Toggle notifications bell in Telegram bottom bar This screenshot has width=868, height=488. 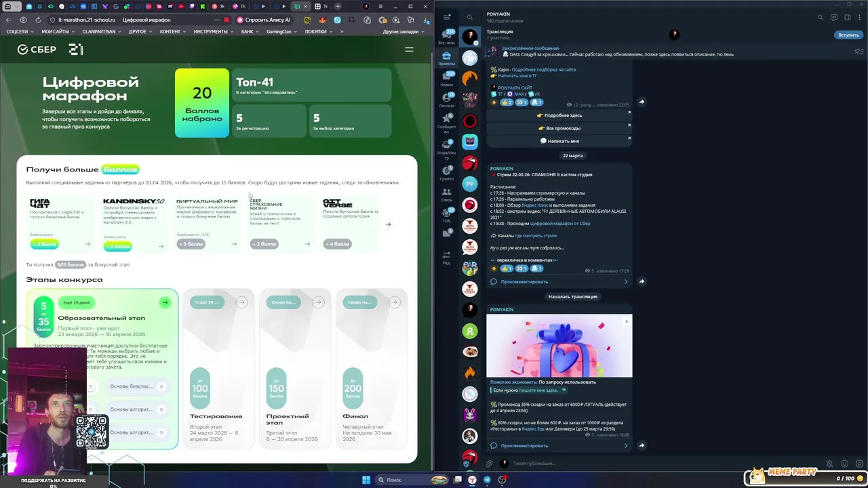pos(829,464)
